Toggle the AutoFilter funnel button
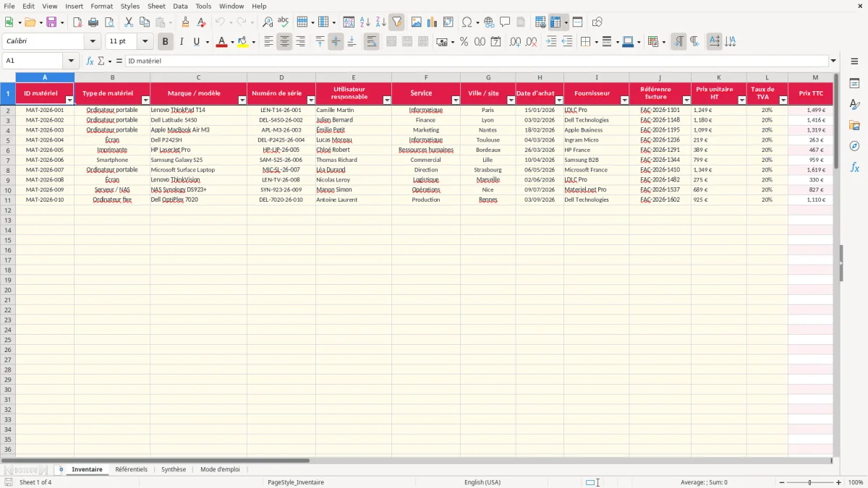 tap(396, 22)
